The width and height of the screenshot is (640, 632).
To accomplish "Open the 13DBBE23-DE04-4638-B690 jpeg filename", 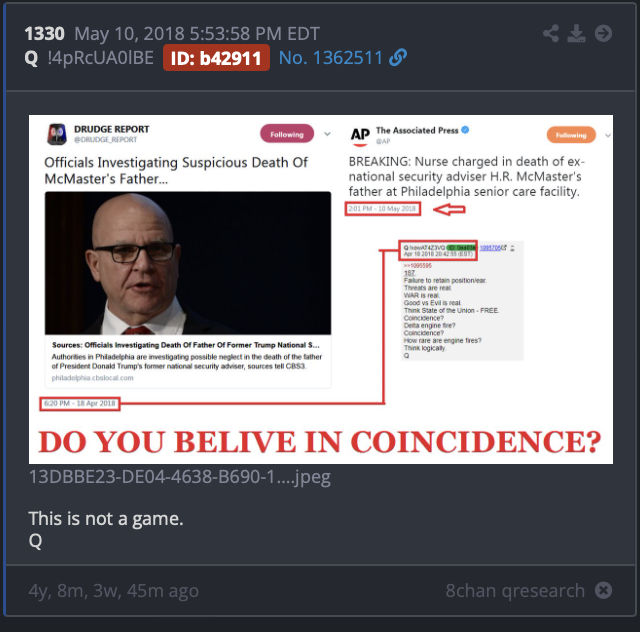I will [180, 477].
